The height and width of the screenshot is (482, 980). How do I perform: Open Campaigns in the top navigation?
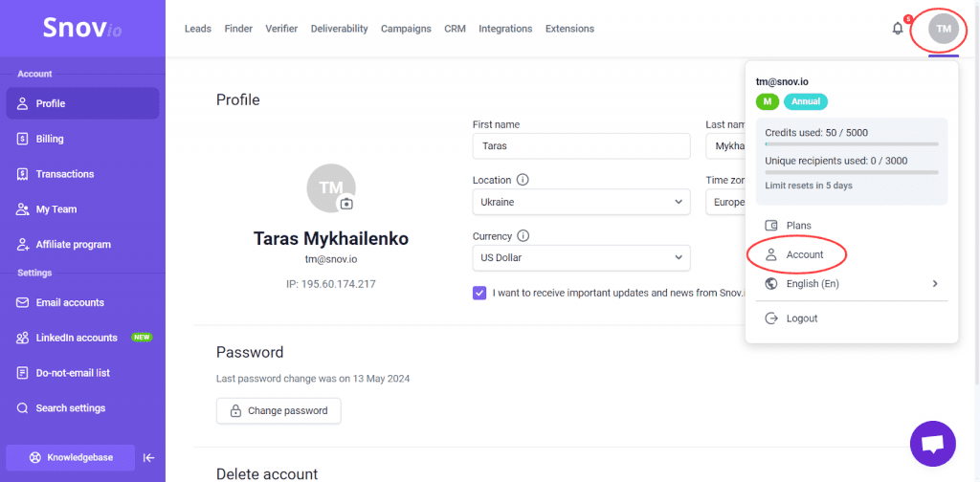click(406, 29)
